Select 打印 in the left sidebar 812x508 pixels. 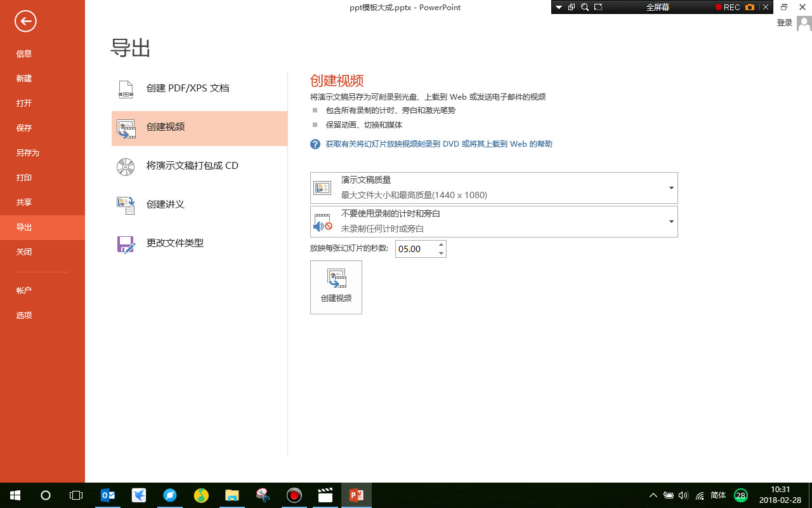click(x=24, y=177)
